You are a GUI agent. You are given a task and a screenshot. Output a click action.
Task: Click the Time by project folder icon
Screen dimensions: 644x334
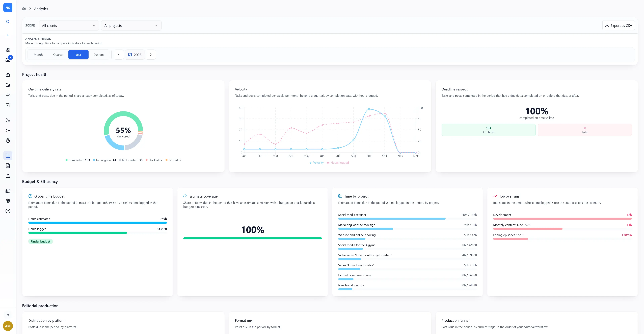click(x=340, y=196)
